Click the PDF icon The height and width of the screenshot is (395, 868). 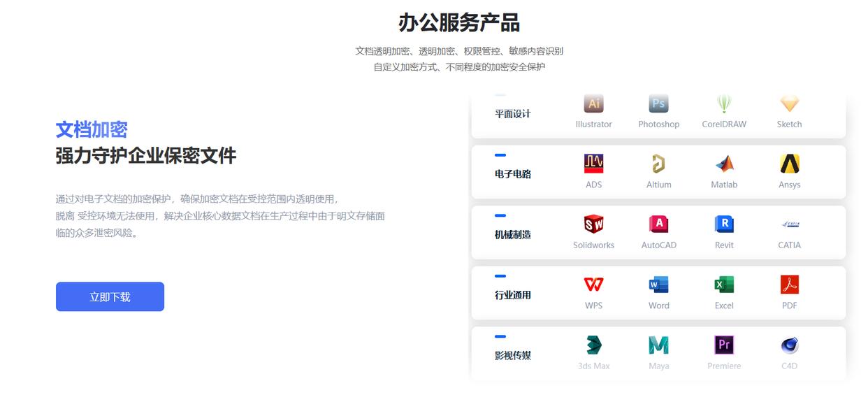[789, 285]
